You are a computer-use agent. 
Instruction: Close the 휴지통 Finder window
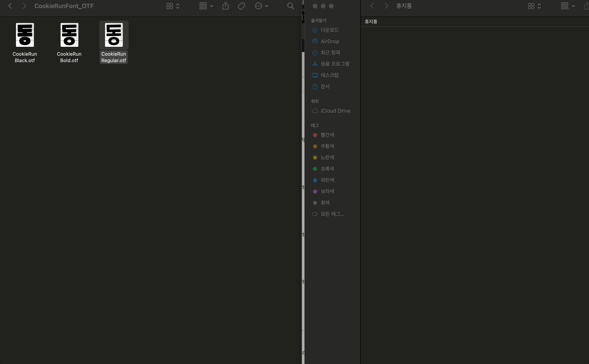[x=315, y=6]
